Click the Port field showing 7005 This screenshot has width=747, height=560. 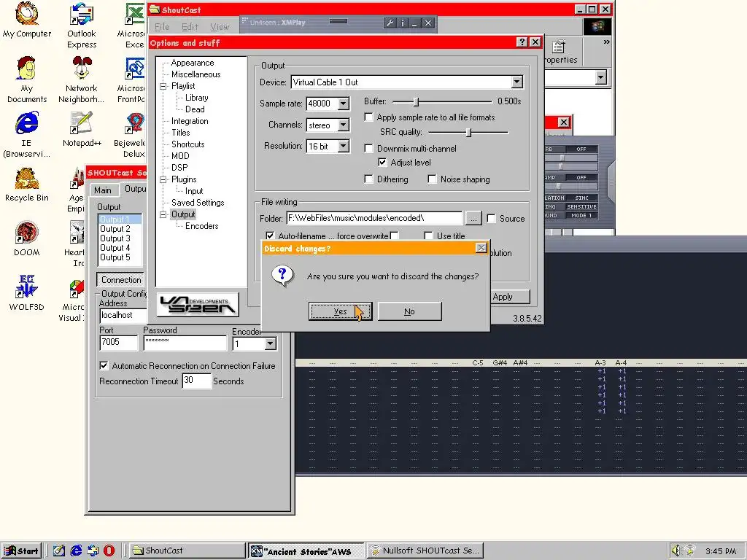[x=119, y=343]
